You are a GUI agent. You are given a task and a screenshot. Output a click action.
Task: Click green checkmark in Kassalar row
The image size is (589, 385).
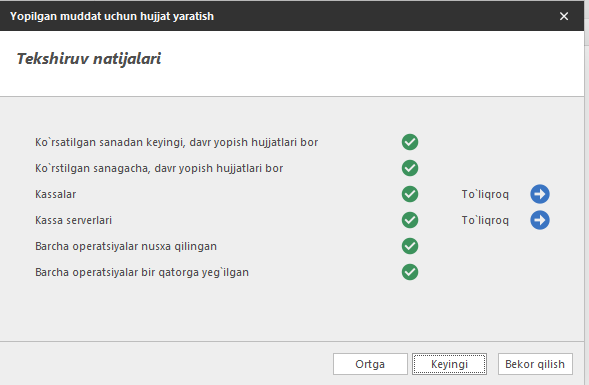410,194
